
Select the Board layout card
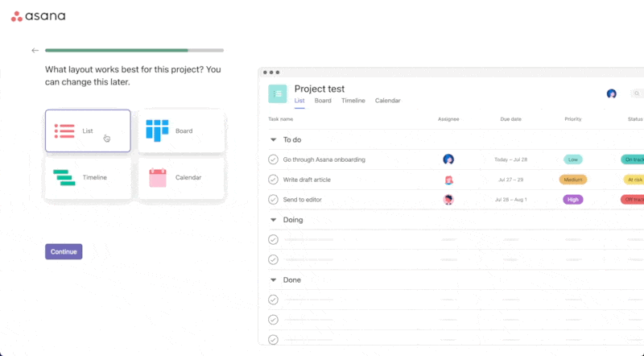coord(181,130)
